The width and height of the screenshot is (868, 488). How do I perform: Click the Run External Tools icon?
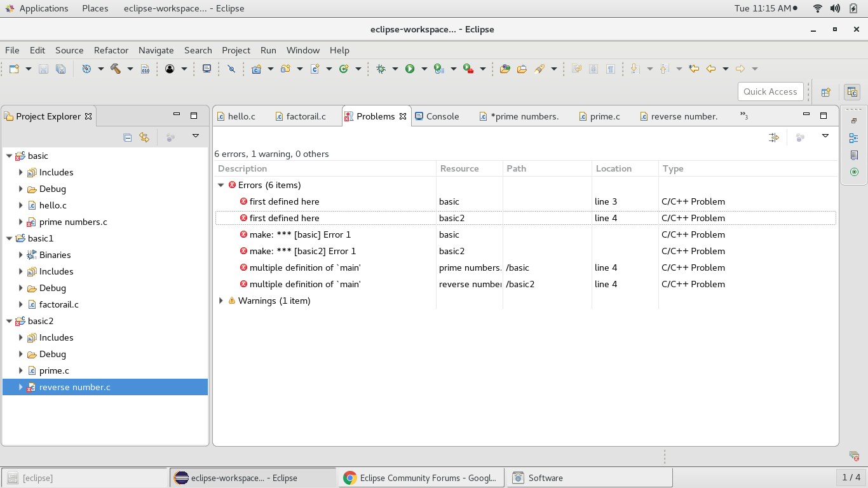(468, 69)
